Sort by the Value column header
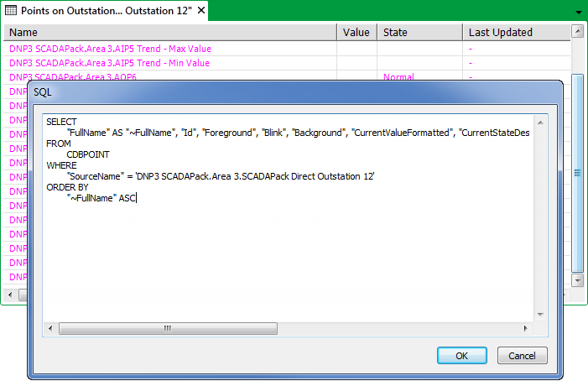 click(357, 32)
